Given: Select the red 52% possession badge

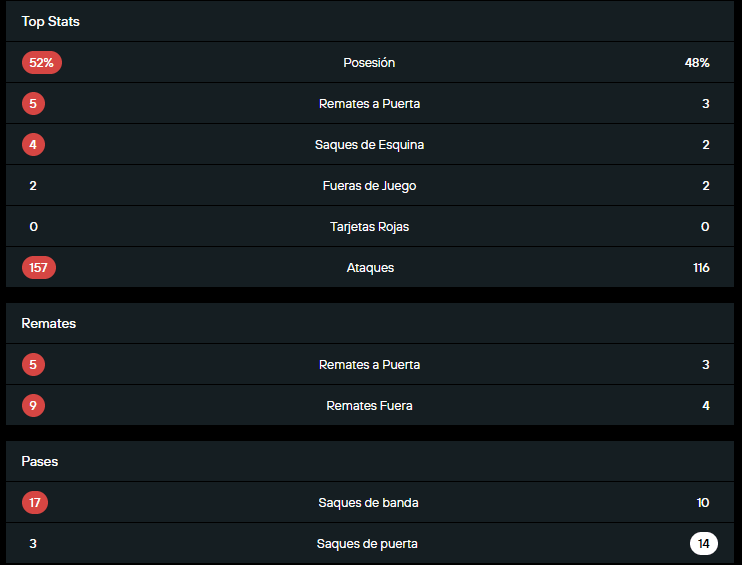Looking at the screenshot, I should 42,63.
